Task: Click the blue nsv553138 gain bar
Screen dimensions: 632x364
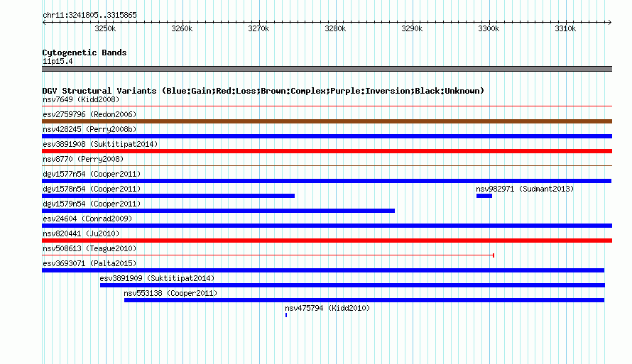Action: (364, 300)
